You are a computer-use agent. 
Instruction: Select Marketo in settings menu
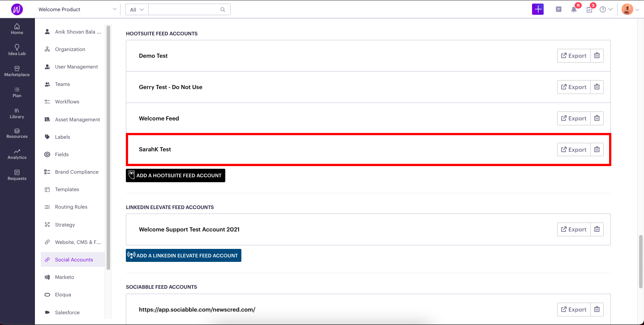click(x=73, y=277)
